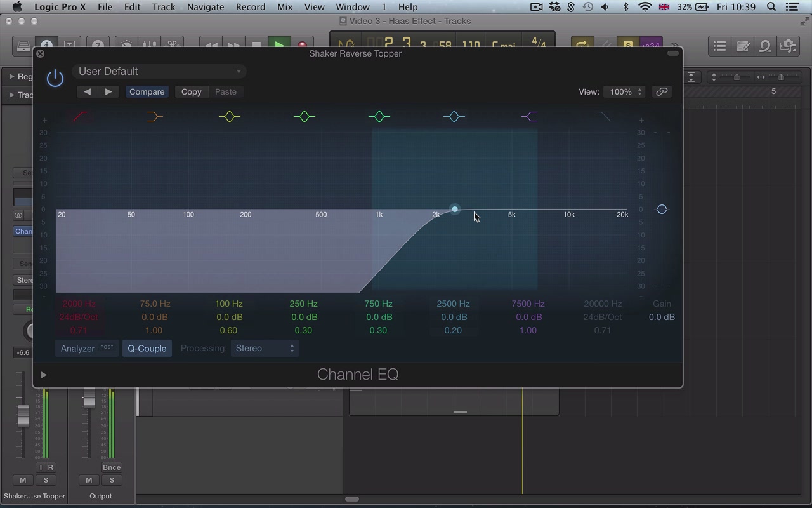Click the Bluetooth menu bar icon

click(625, 7)
